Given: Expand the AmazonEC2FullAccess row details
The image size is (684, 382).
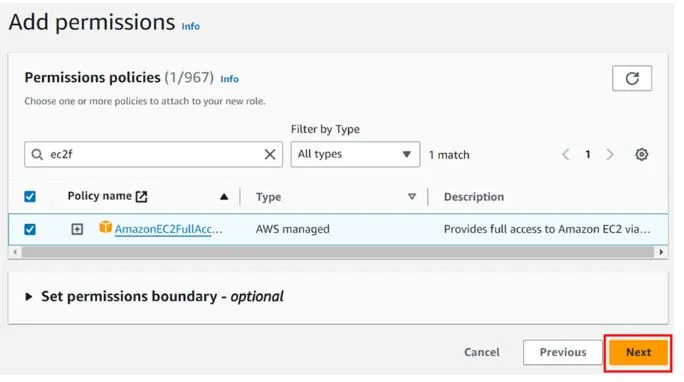Looking at the screenshot, I should tap(77, 229).
